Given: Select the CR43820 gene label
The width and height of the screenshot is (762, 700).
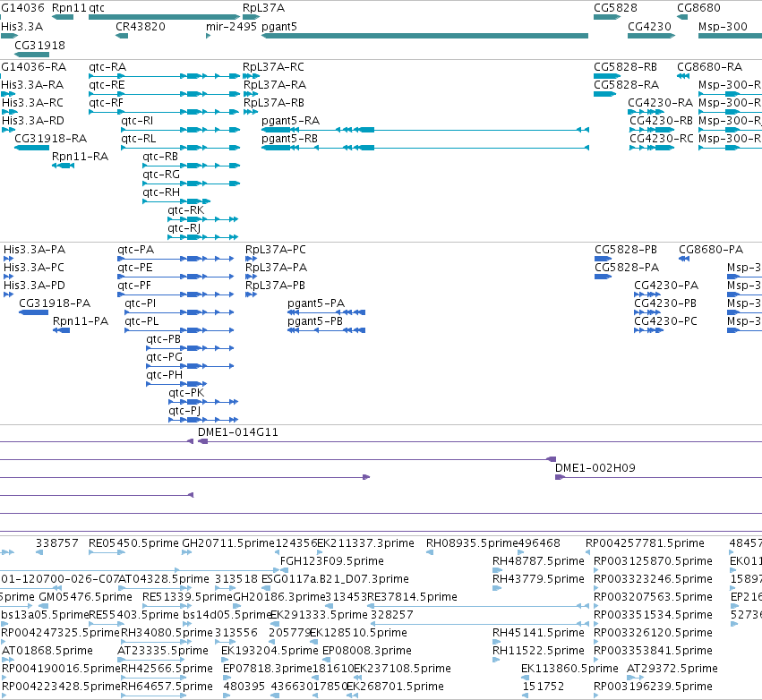Looking at the screenshot, I should tap(141, 27).
